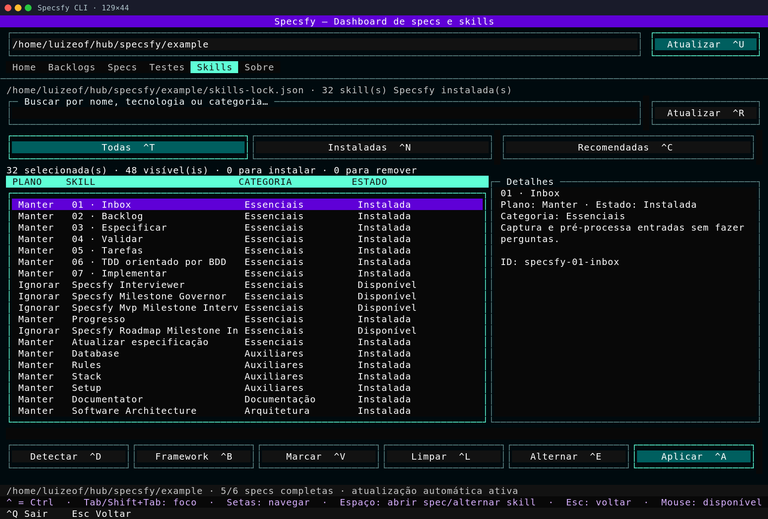Viewport: 768px width, 519px height.
Task: Click the ID: specsfy-01-inbox detail text
Action: point(560,262)
